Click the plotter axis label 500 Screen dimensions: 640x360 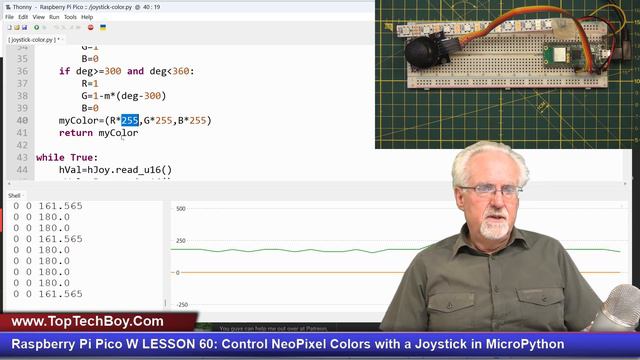point(181,209)
